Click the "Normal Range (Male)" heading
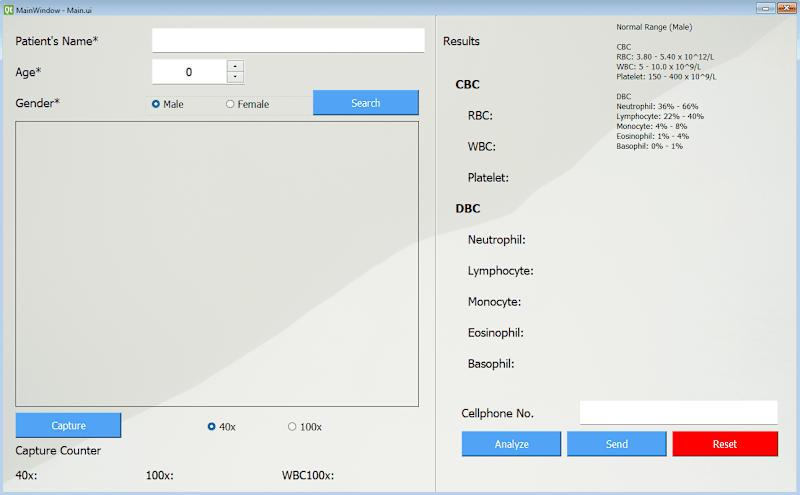This screenshot has height=495, width=800. click(x=654, y=27)
